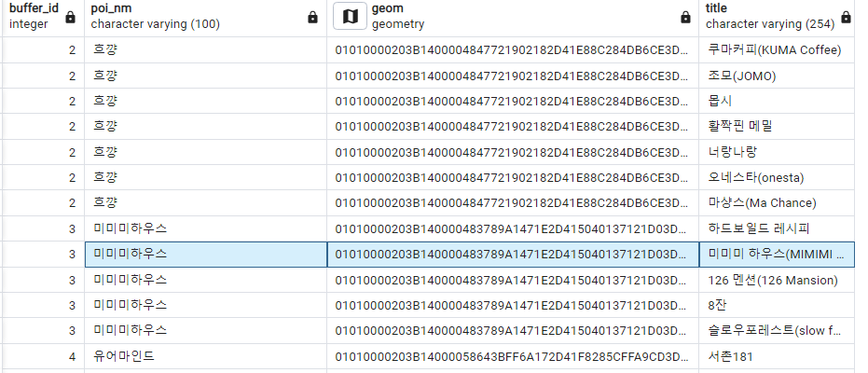Click buffer_id value 2 in onesta row

[72, 177]
